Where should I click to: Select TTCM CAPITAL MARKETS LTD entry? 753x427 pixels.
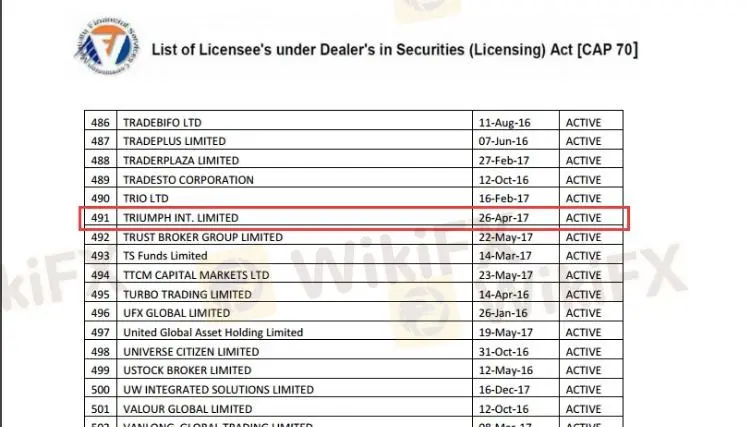[x=196, y=275]
